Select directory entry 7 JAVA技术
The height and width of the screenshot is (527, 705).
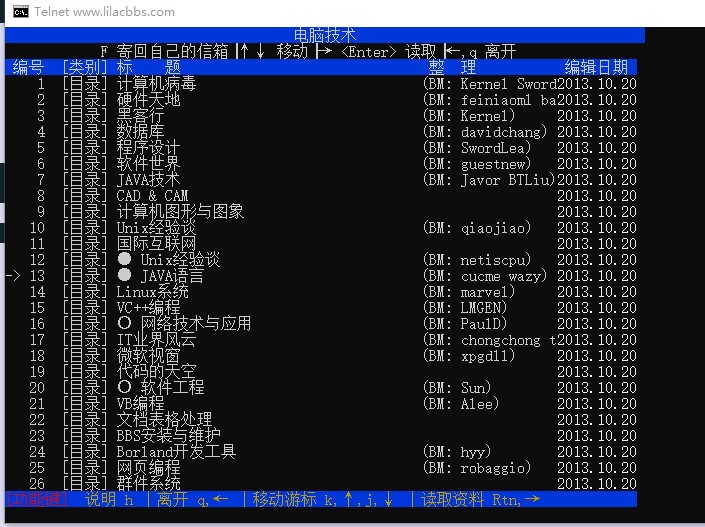tap(148, 180)
